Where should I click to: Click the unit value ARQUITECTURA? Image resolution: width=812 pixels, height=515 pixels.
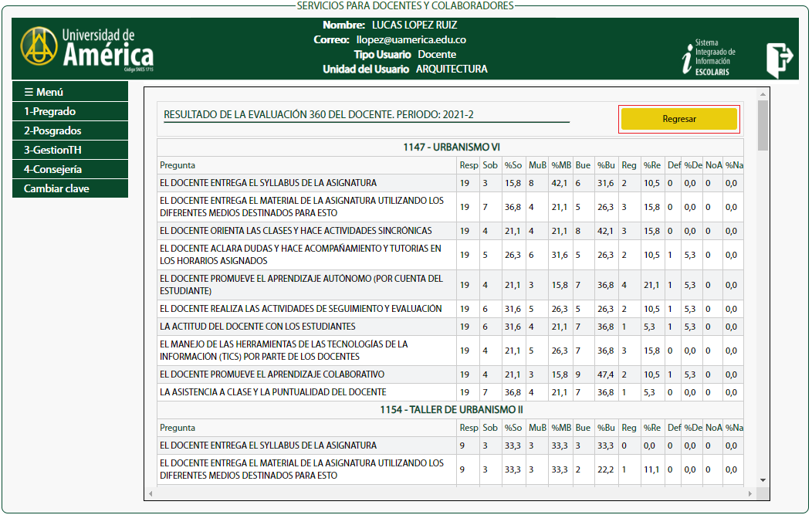coord(452,69)
